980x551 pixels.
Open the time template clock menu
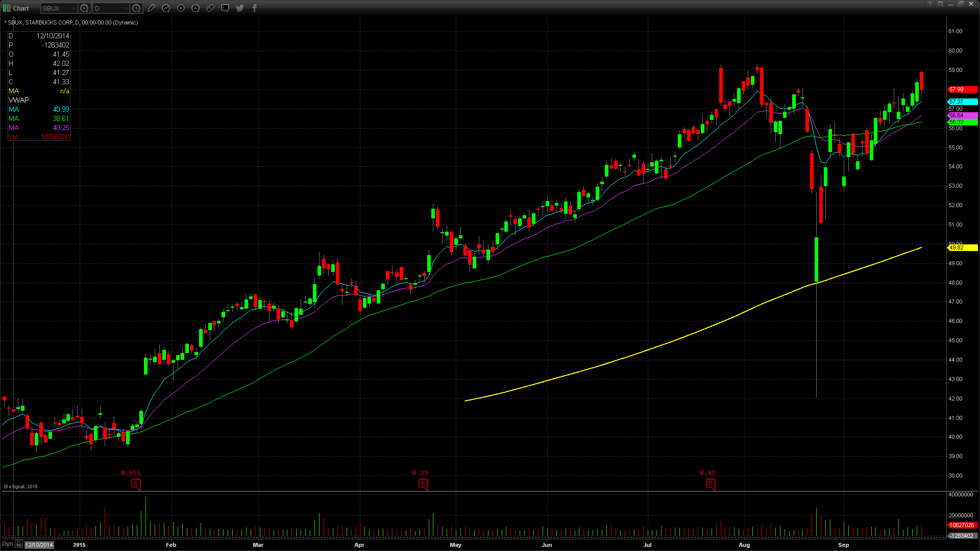point(136,8)
